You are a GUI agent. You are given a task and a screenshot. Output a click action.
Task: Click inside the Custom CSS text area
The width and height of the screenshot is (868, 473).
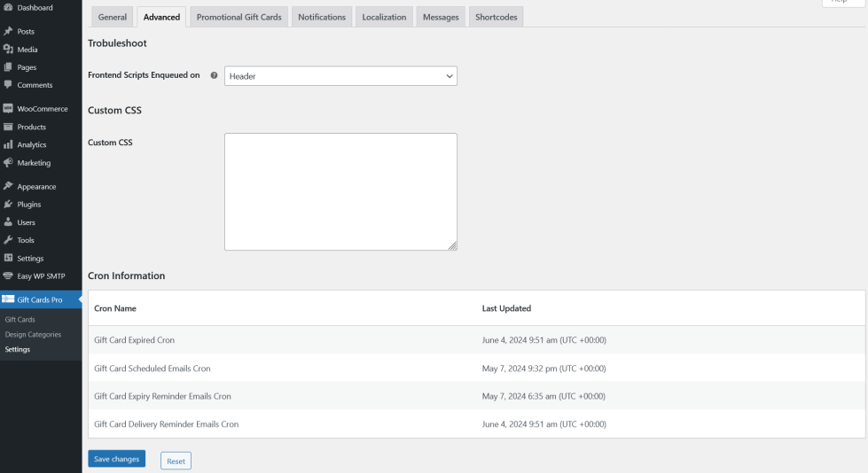click(x=340, y=191)
